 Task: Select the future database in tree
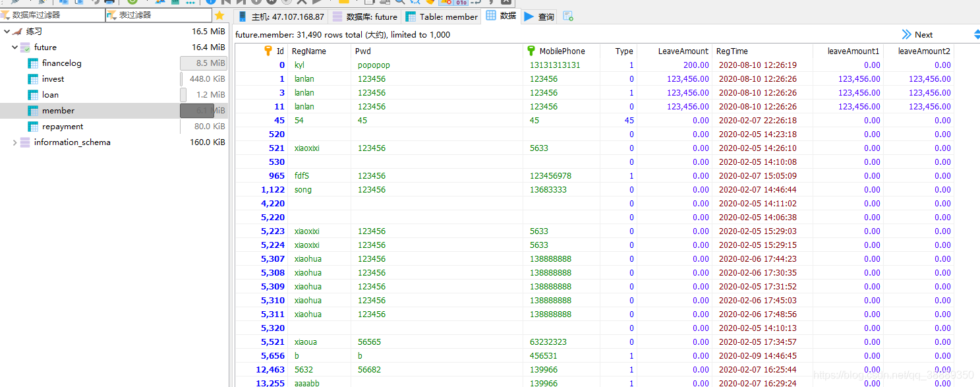pos(45,47)
